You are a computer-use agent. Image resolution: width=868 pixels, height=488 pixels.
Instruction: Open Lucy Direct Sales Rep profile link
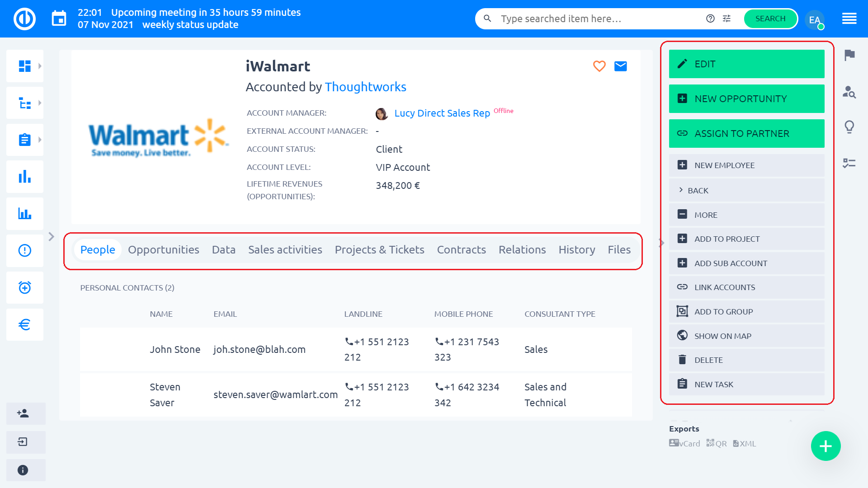coord(442,113)
